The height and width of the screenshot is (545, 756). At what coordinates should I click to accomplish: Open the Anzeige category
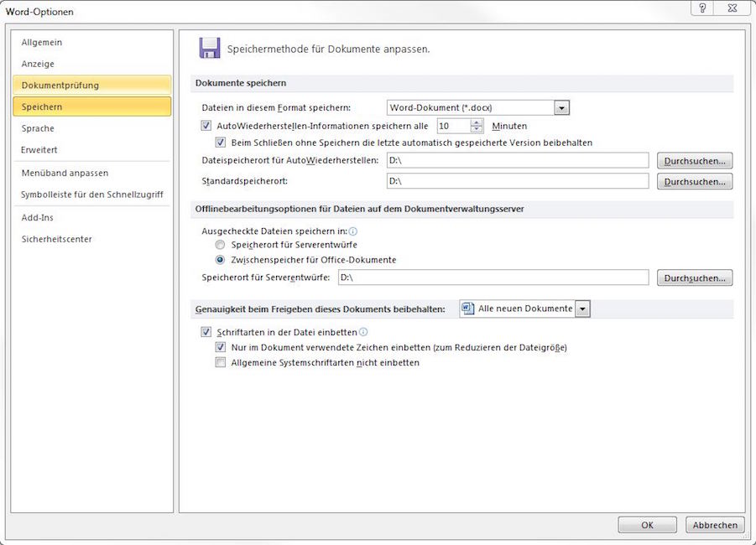click(91, 64)
